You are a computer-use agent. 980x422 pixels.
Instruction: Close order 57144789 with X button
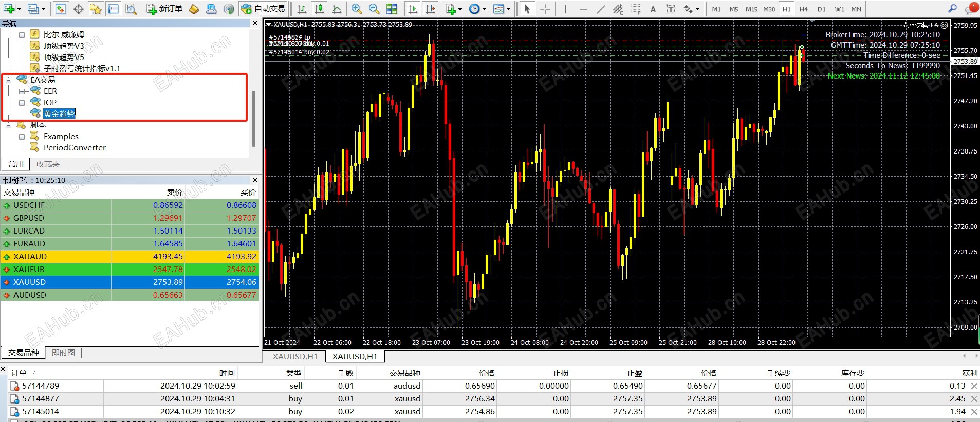pos(974,386)
